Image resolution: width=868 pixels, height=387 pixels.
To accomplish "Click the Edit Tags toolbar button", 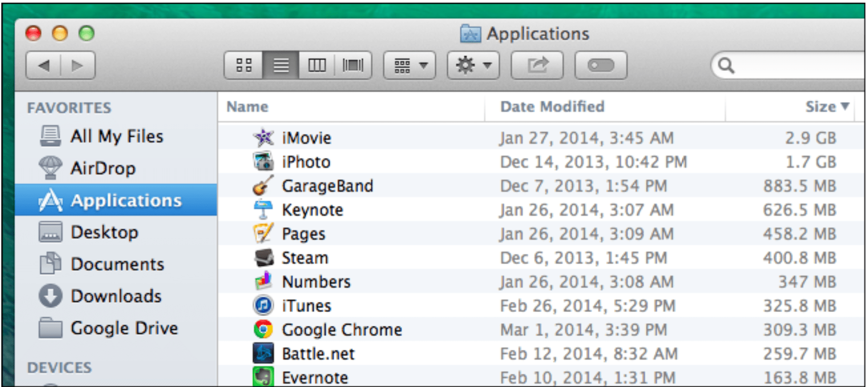I will click(601, 65).
